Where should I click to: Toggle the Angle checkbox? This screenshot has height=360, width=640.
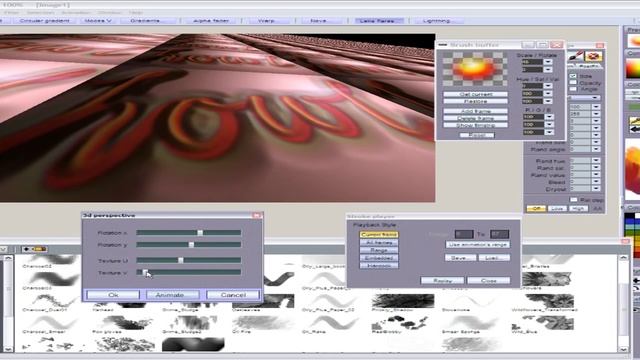click(573, 89)
